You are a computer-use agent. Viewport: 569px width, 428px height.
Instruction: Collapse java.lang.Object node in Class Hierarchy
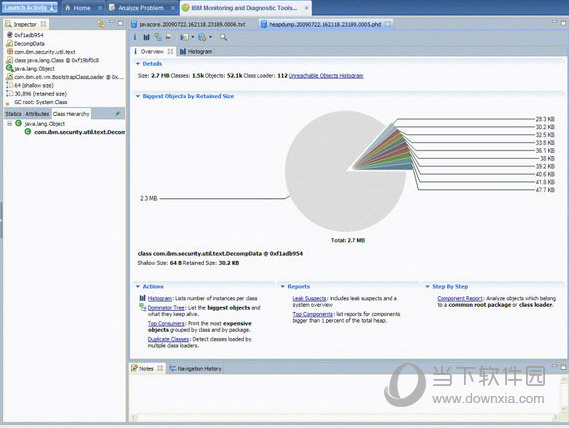pos(9,124)
